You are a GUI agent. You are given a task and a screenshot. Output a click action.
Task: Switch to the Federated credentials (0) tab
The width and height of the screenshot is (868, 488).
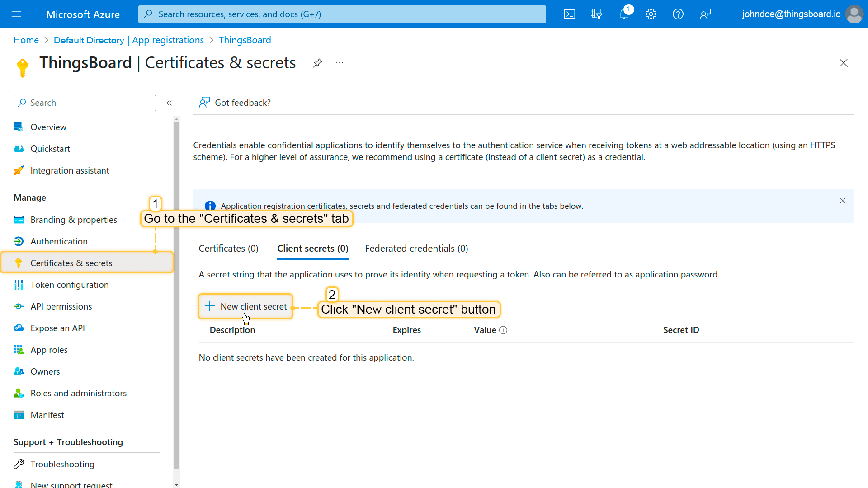tap(416, 249)
